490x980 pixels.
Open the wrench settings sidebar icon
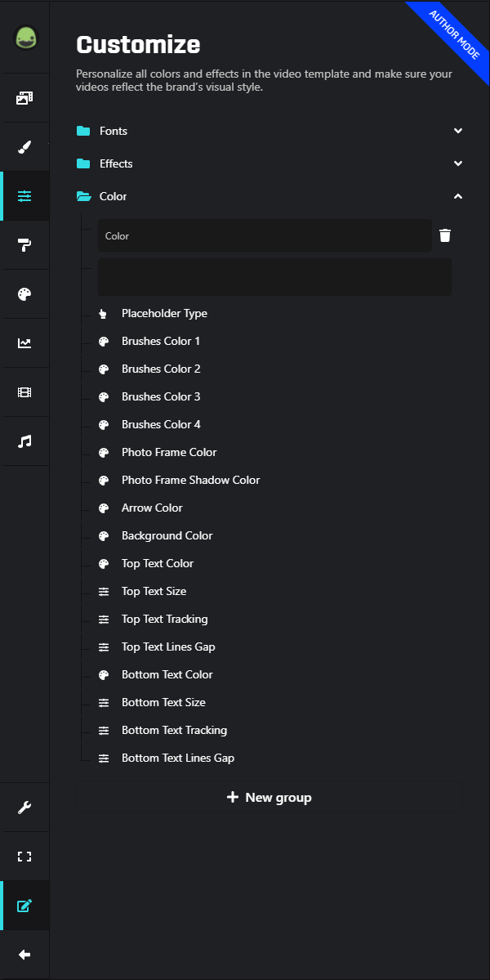pyautogui.click(x=24, y=808)
